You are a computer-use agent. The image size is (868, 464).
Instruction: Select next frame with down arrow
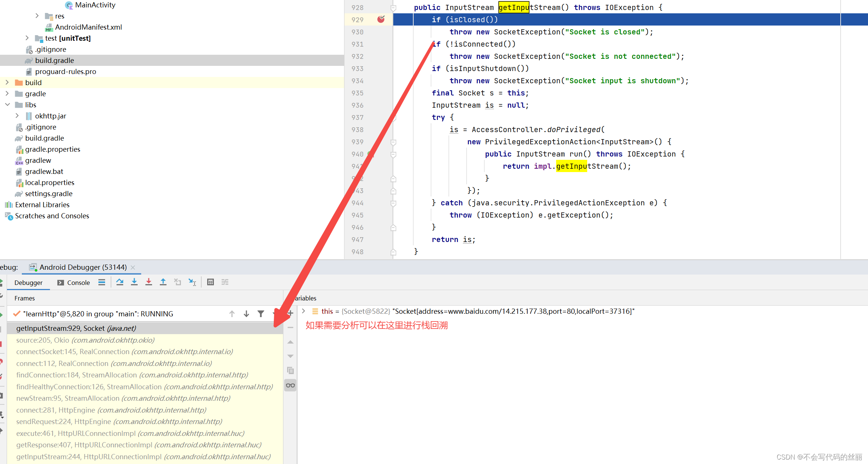[x=246, y=314]
